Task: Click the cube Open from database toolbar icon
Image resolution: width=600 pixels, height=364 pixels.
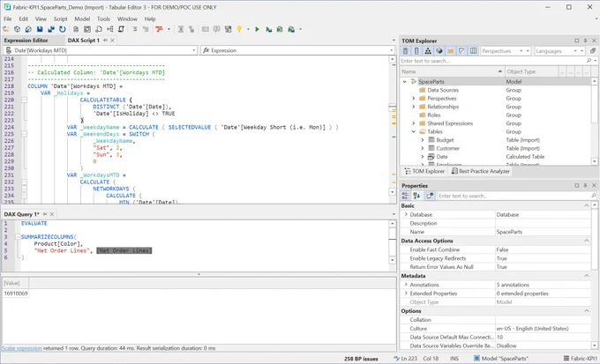Action: pyautogui.click(x=18, y=29)
